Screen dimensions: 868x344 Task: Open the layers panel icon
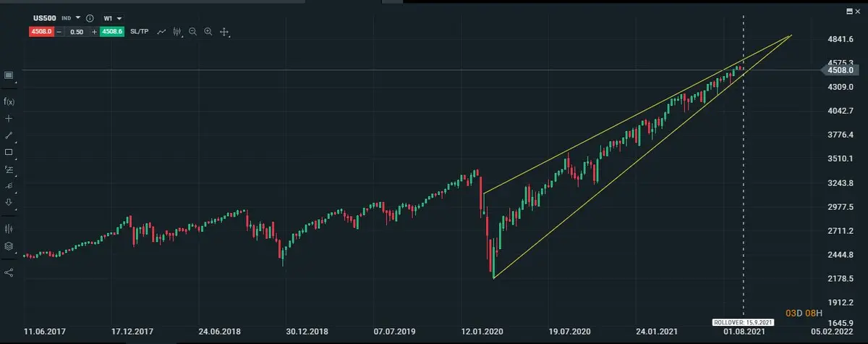[x=9, y=246]
